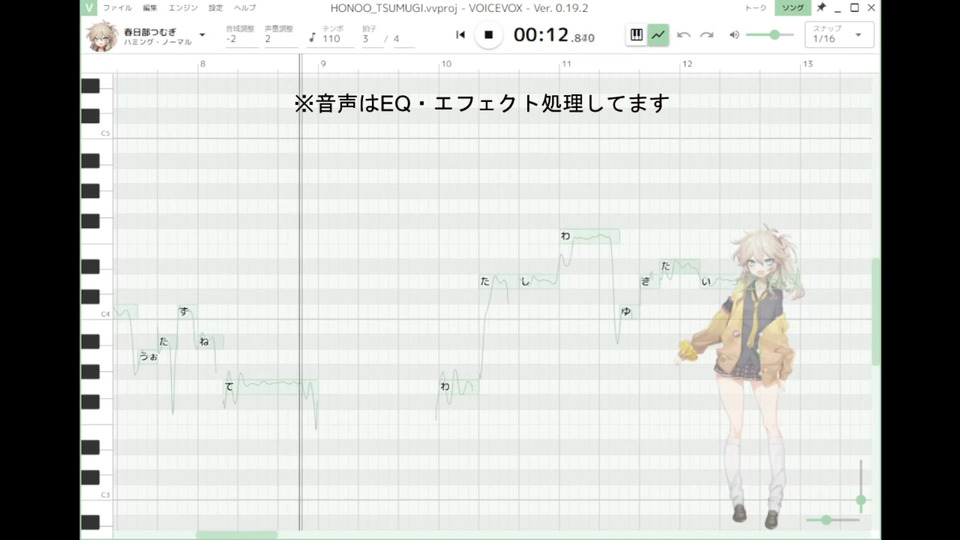Open the ヘルプ menu
960x540 pixels.
(x=245, y=8)
